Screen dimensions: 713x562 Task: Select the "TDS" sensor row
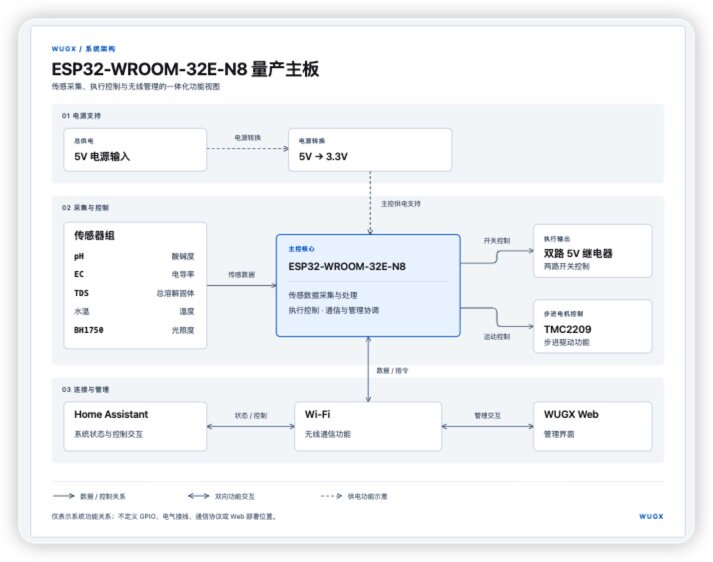[x=134, y=293]
